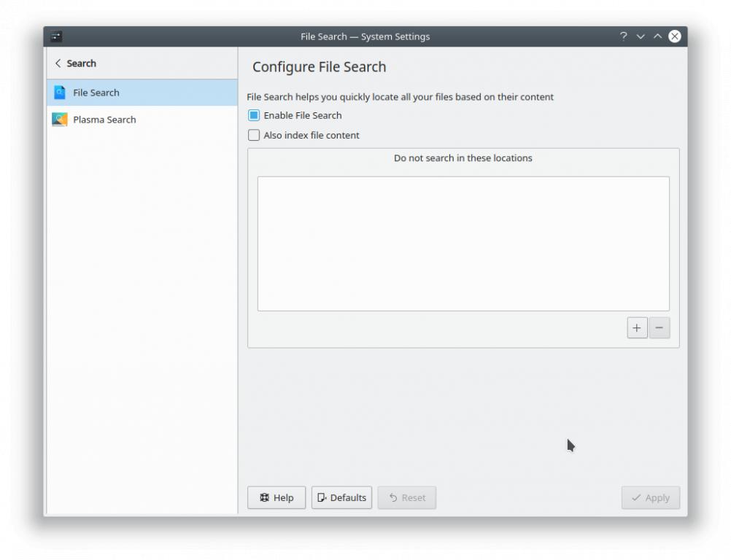Click the question mark help icon in titlebar
This screenshot has height=560, width=731.
[623, 36]
